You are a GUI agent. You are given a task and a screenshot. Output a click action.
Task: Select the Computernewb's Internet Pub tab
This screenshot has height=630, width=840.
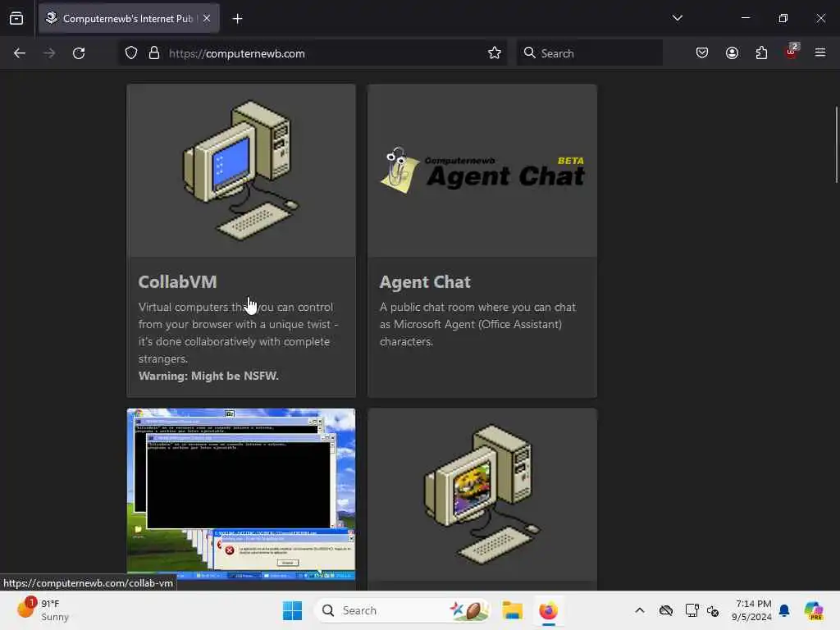tap(129, 18)
